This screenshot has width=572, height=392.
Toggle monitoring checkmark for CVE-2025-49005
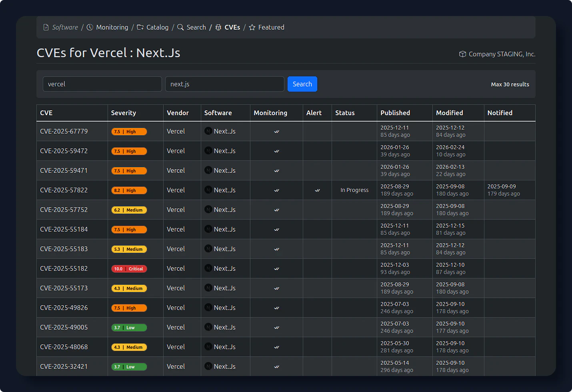click(x=276, y=328)
